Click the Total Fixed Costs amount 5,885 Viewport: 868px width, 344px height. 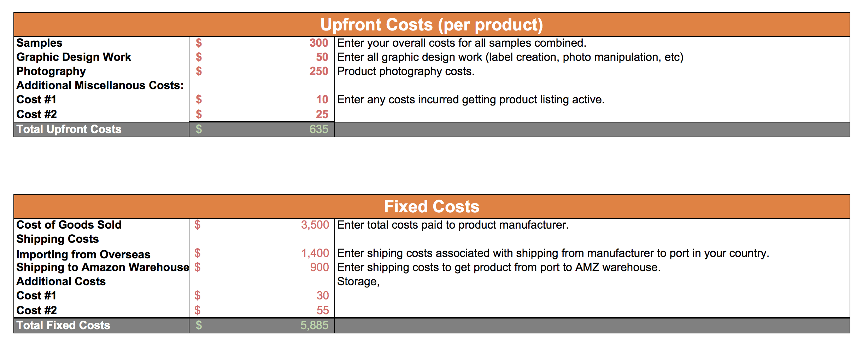[262, 326]
